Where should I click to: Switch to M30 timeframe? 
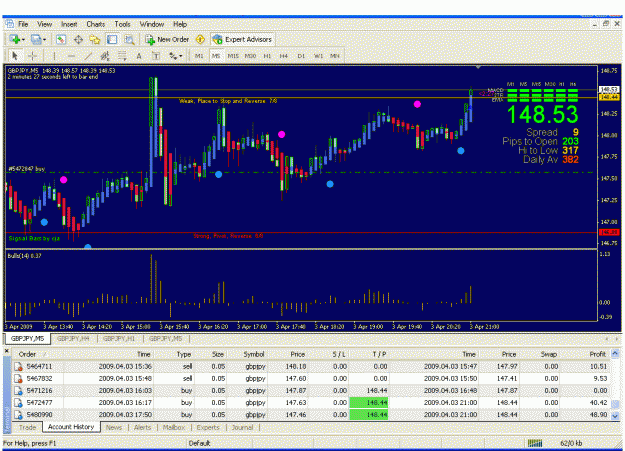click(250, 56)
